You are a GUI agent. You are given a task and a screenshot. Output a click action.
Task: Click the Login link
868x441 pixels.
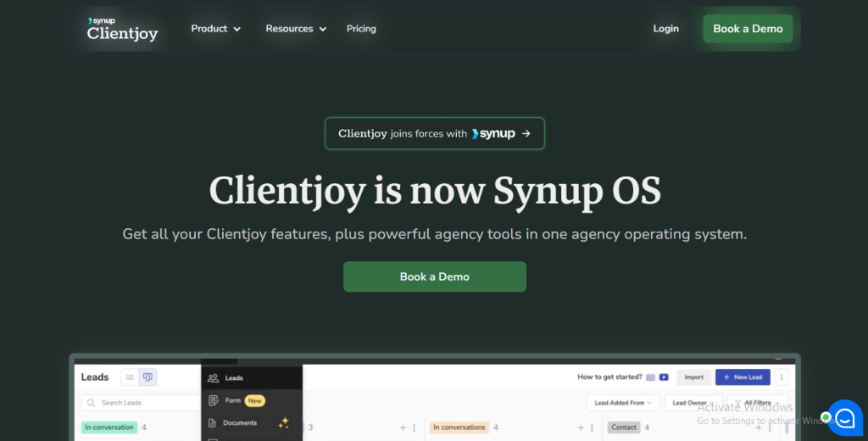[x=665, y=29]
